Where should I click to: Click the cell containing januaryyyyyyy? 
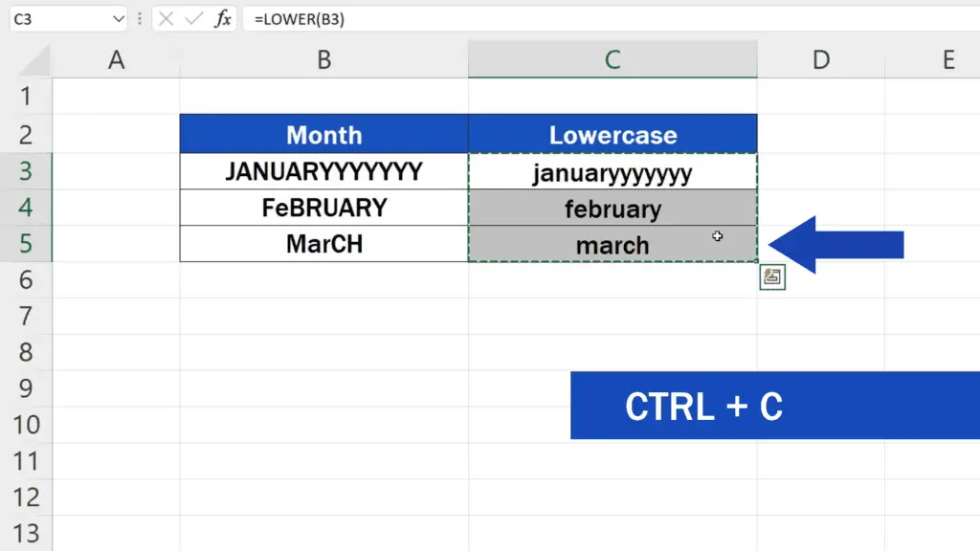coord(612,172)
